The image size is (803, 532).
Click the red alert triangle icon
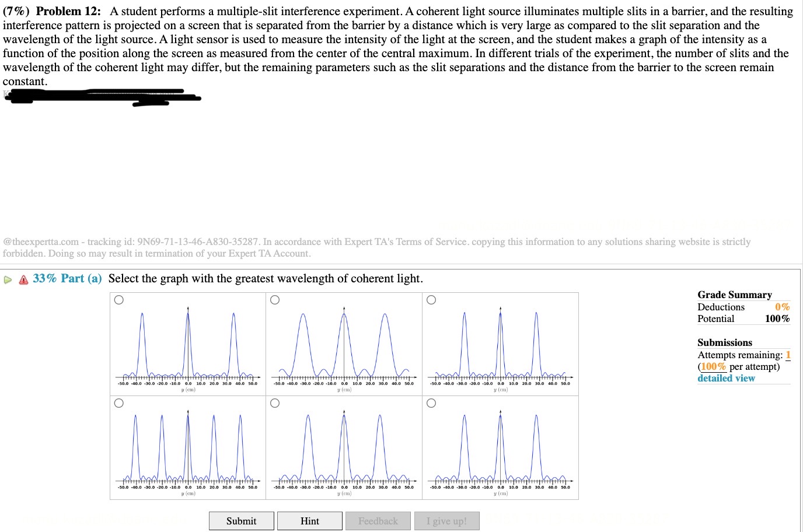[x=22, y=279]
